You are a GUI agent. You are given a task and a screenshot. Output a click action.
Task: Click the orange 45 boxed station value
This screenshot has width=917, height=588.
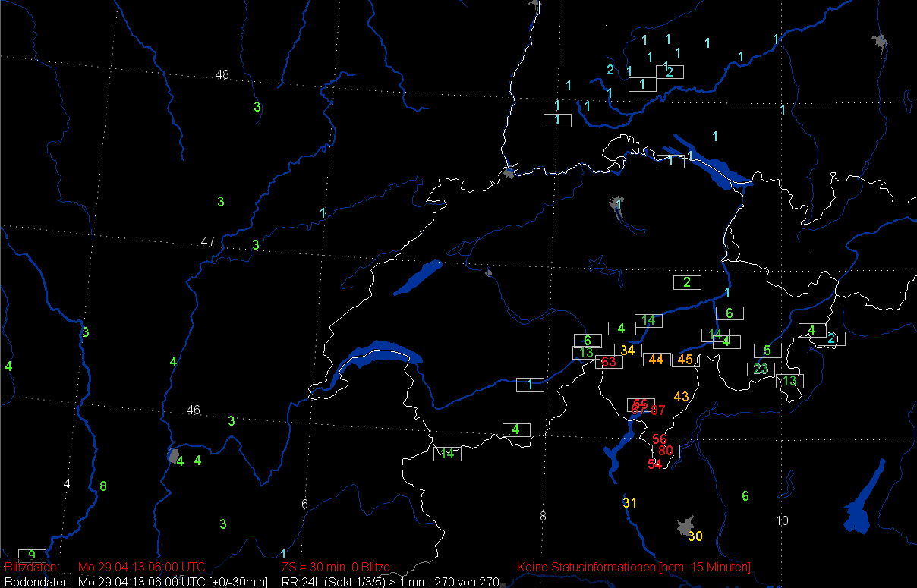(x=685, y=360)
